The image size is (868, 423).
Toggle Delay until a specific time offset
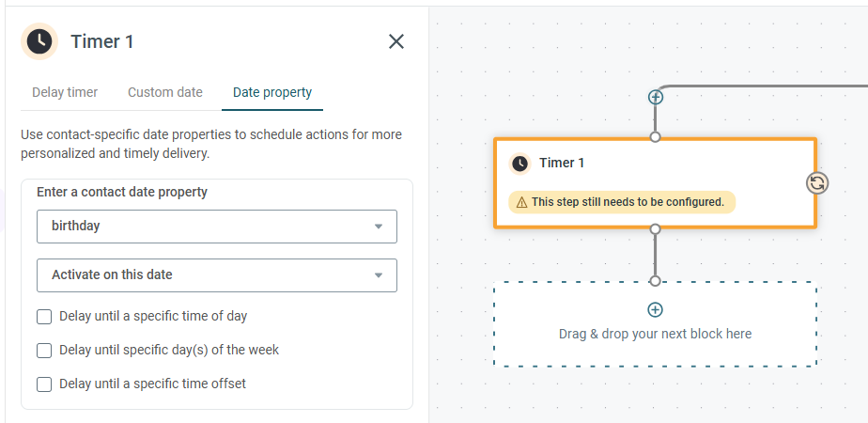point(44,384)
